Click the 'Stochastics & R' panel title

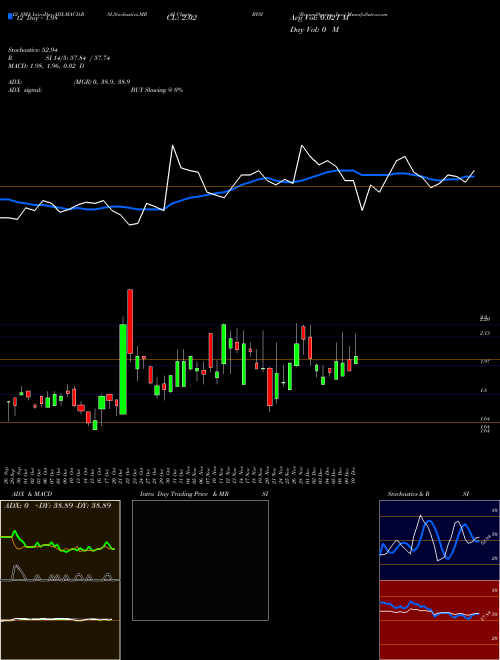[409, 494]
